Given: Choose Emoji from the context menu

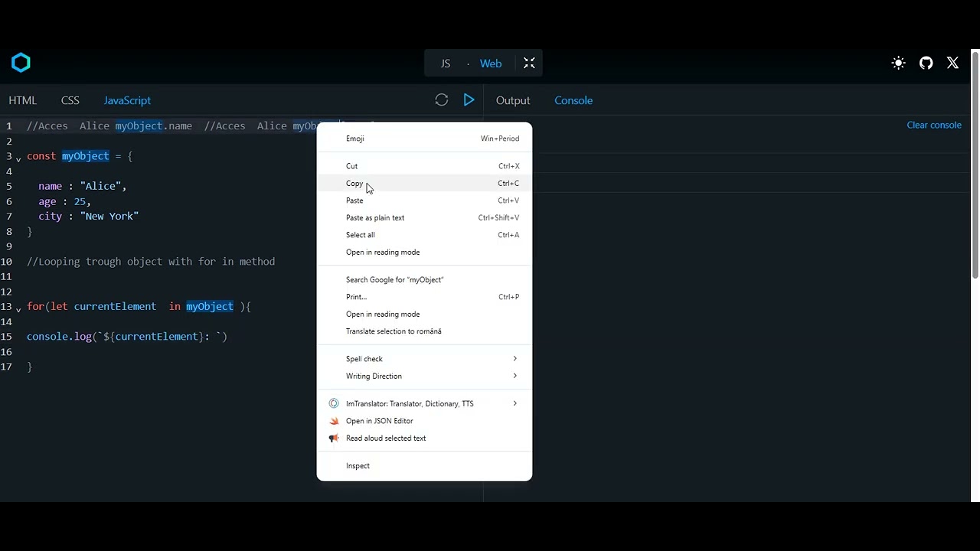Looking at the screenshot, I should [424, 139].
